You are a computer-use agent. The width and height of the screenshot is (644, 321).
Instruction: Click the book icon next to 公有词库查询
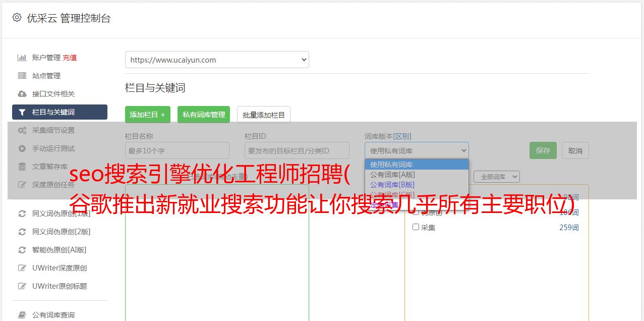[22, 315]
